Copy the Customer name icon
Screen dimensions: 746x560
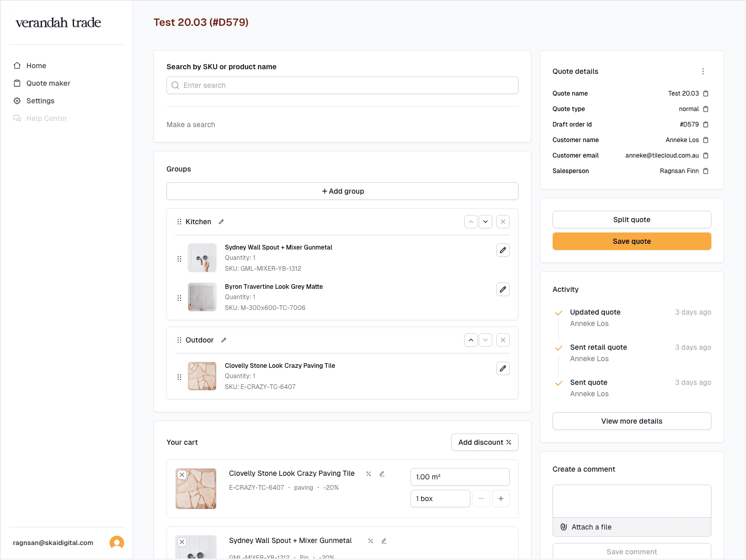tap(706, 140)
